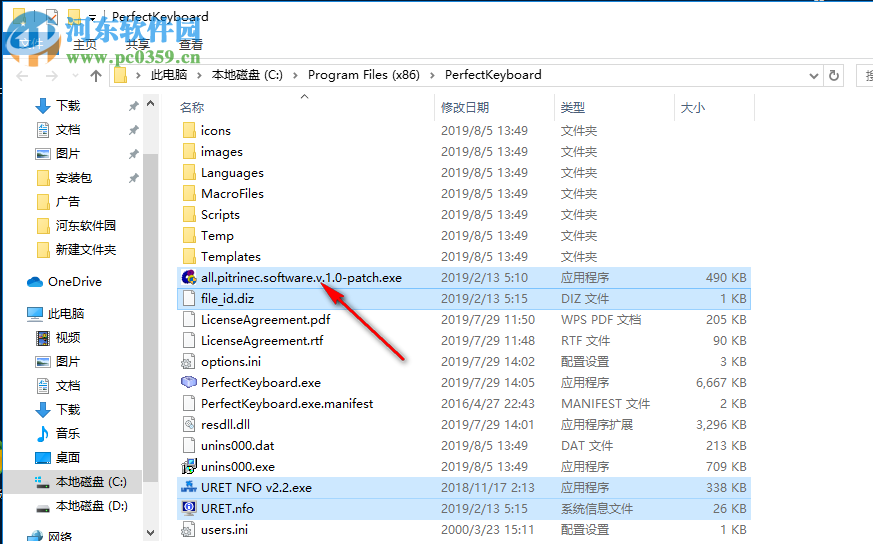Select the PerfectKeyboard.exe file name
Viewport: 873px width, 544px height.
click(261, 383)
